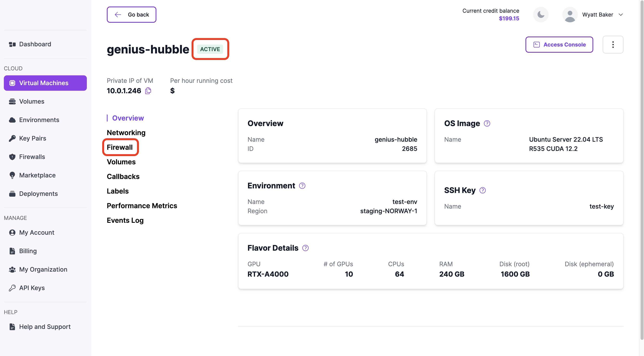Image resolution: width=644 pixels, height=356 pixels.
Task: Go back to previous page
Action: pos(131,14)
